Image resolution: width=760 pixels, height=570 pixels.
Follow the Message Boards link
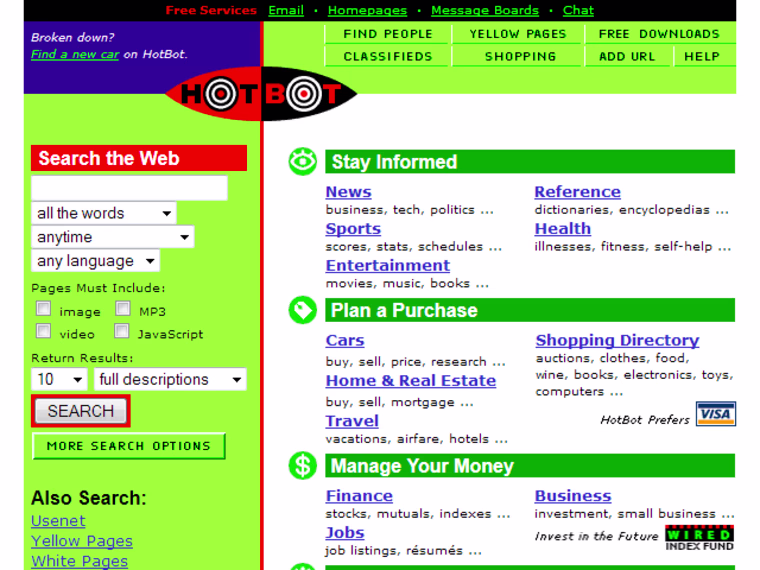point(485,10)
